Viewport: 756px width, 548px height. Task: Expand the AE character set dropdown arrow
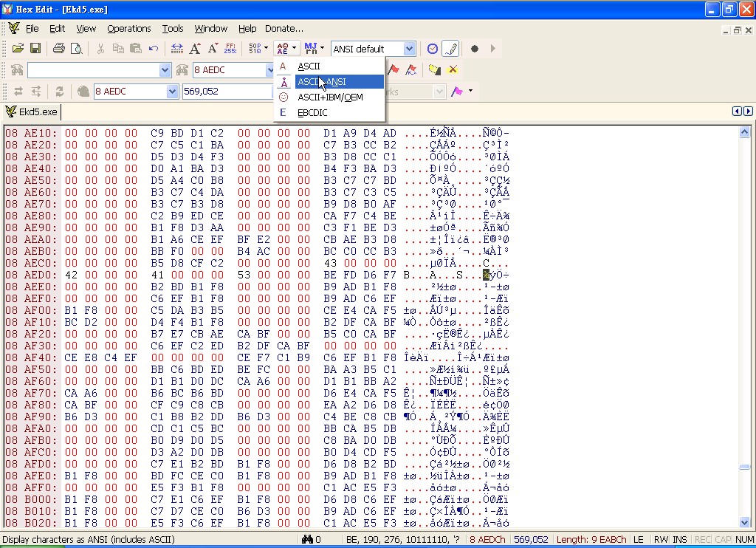click(x=294, y=48)
